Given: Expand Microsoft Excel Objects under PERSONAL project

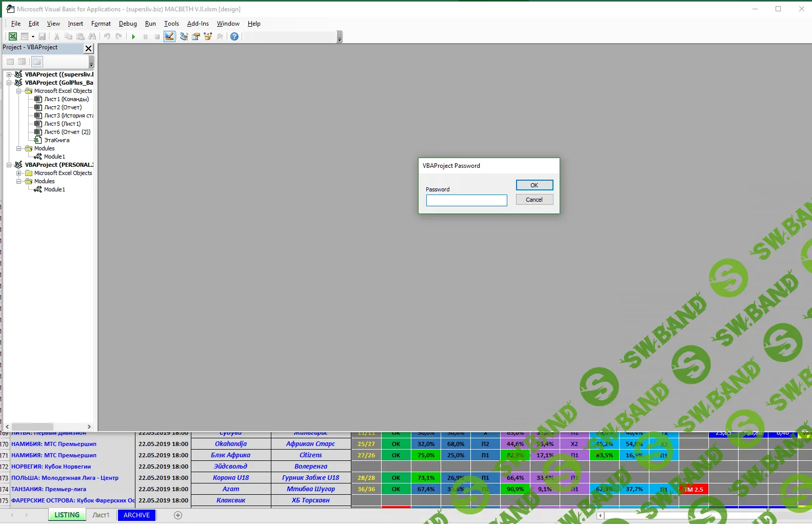Looking at the screenshot, I should 19,173.
